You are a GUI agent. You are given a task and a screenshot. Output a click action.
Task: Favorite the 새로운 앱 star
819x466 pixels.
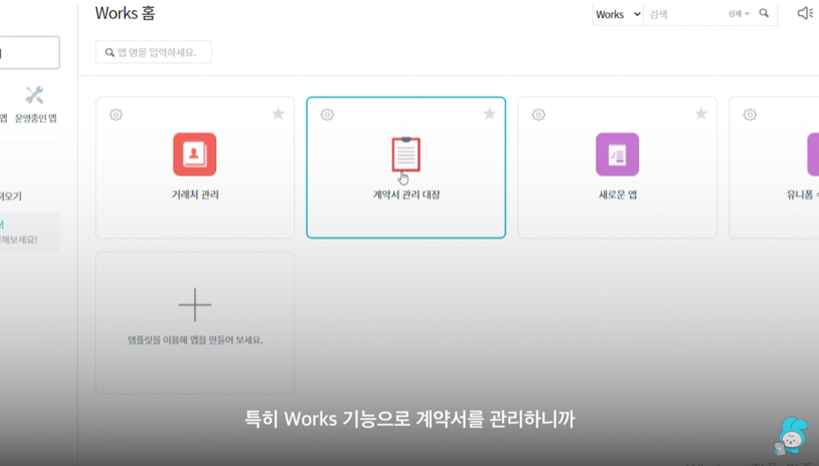click(701, 113)
